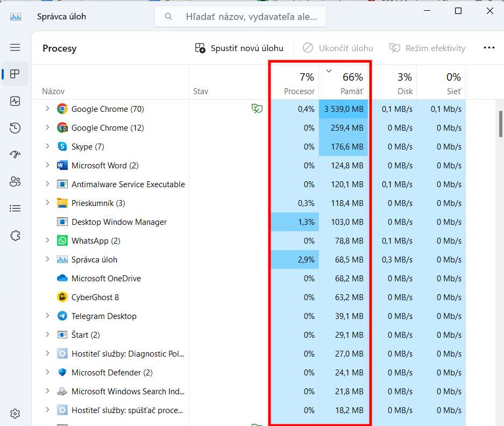This screenshot has width=504, height=426.
Task: Click the Microsoft Defender shield icon
Action: (62, 372)
